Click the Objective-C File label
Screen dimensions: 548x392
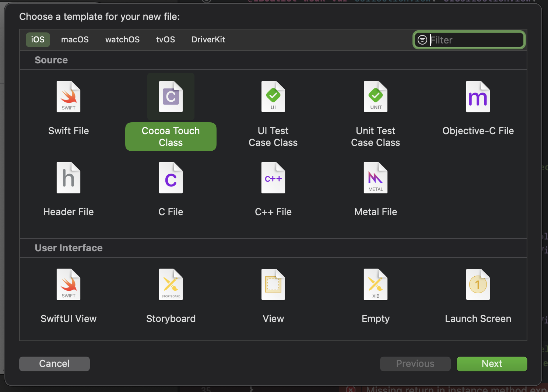click(x=478, y=131)
